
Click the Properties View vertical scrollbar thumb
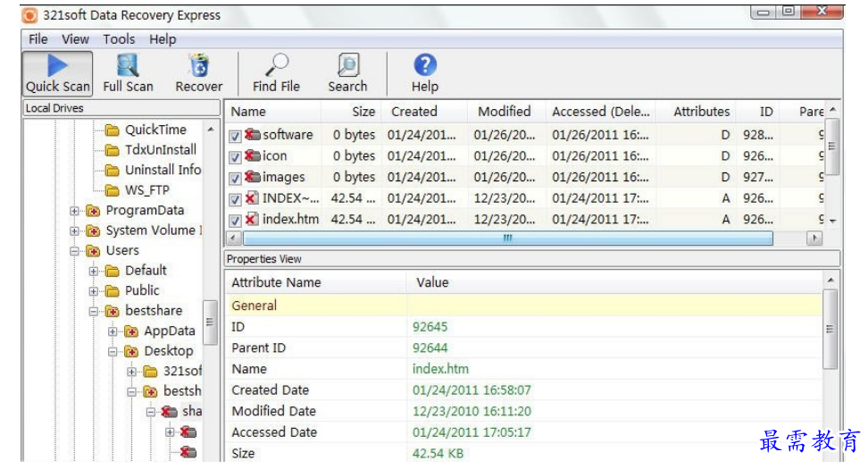pyautogui.click(x=830, y=329)
